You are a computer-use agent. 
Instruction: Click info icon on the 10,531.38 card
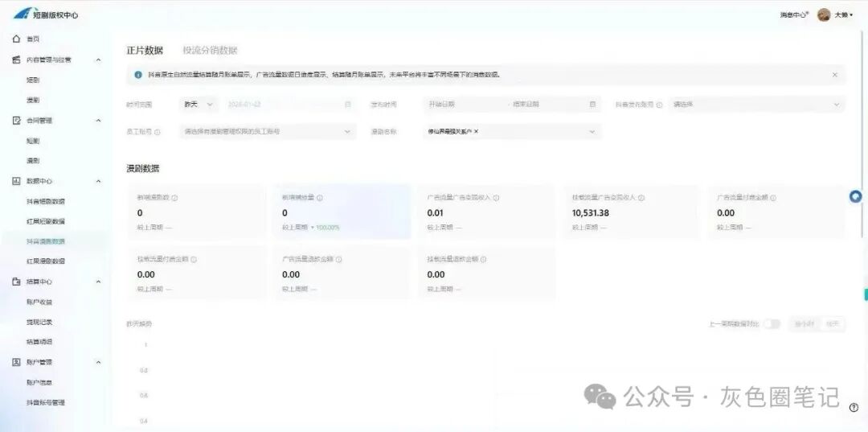[641, 198]
